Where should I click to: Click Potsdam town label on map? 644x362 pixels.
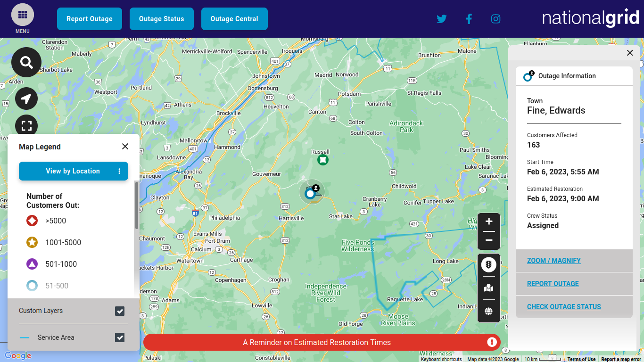coord(349,94)
